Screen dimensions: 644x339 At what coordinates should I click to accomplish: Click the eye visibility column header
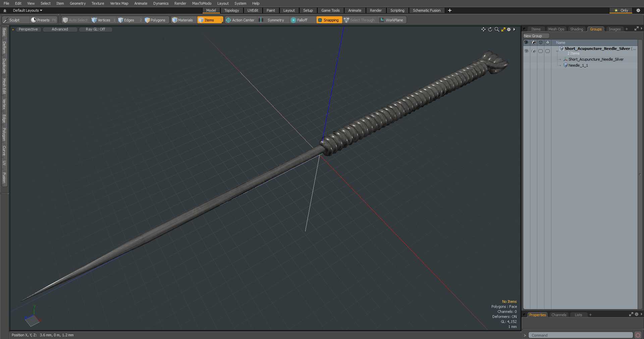526,43
